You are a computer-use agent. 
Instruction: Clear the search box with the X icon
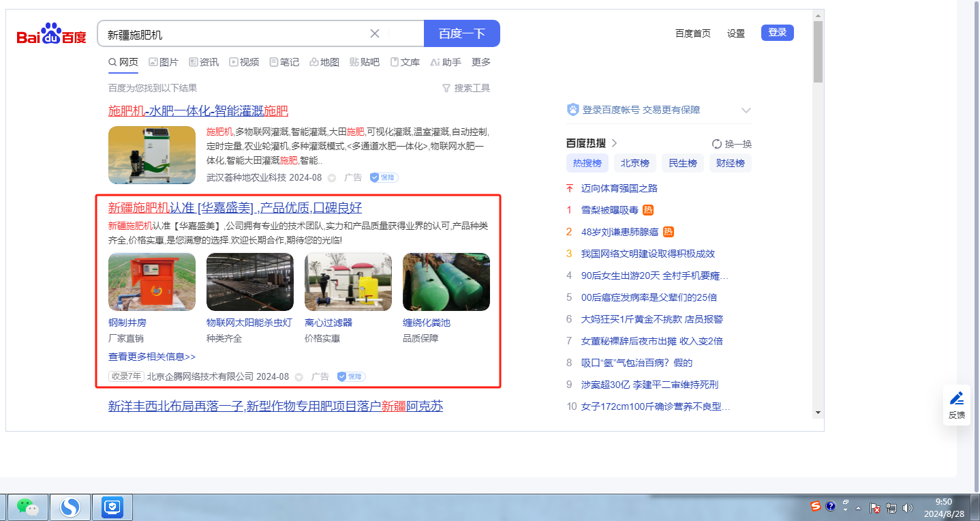pos(375,33)
